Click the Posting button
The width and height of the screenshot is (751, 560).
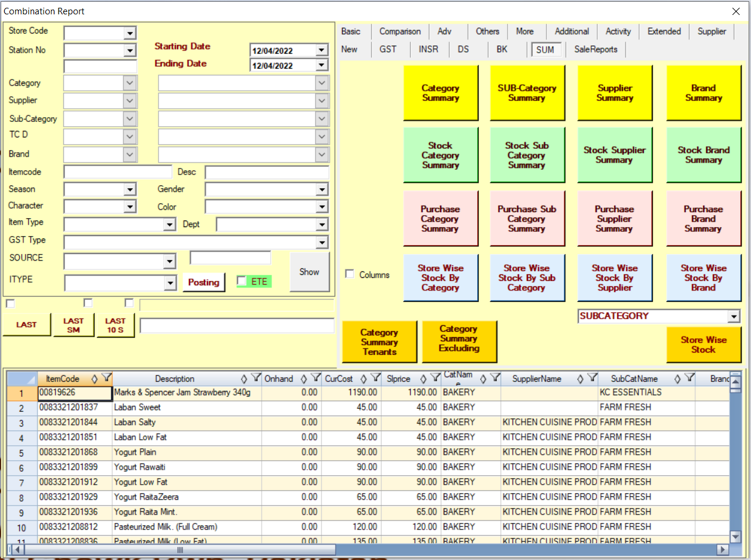coord(204,282)
